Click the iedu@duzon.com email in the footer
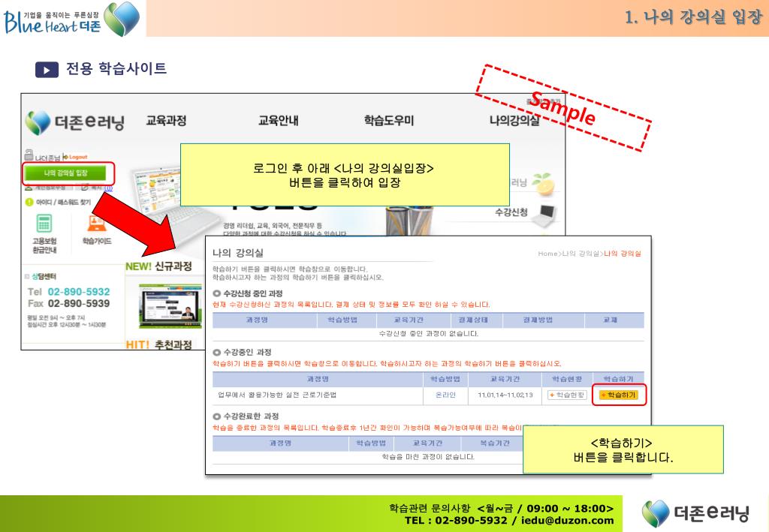 point(568,521)
